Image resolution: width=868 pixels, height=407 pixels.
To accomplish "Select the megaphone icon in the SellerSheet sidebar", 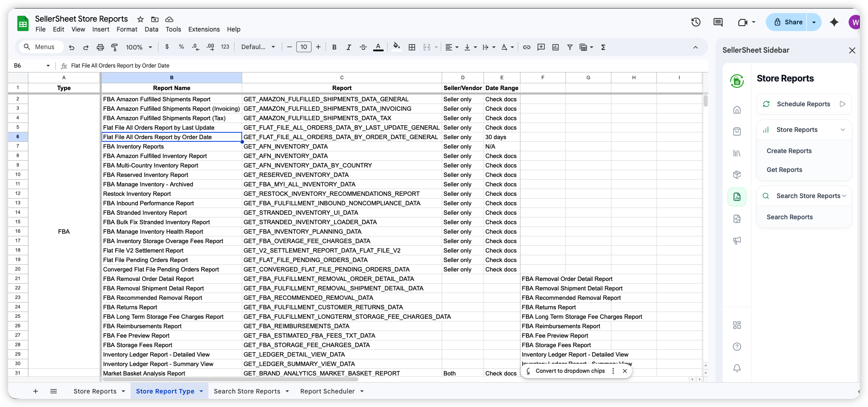I will pyautogui.click(x=737, y=241).
